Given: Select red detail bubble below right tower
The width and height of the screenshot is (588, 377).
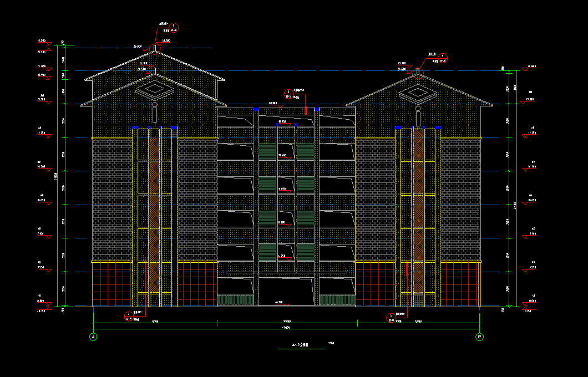Looking at the screenshot, I should click(390, 317).
